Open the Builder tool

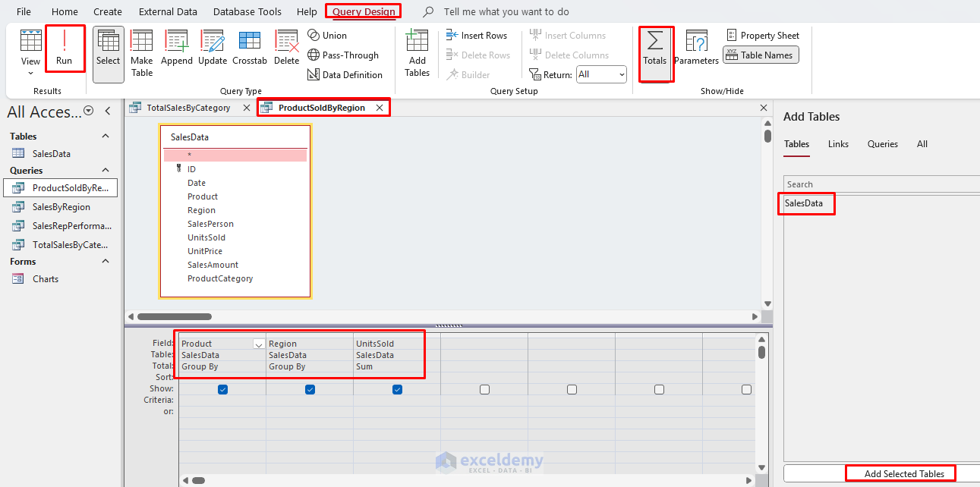tap(468, 75)
